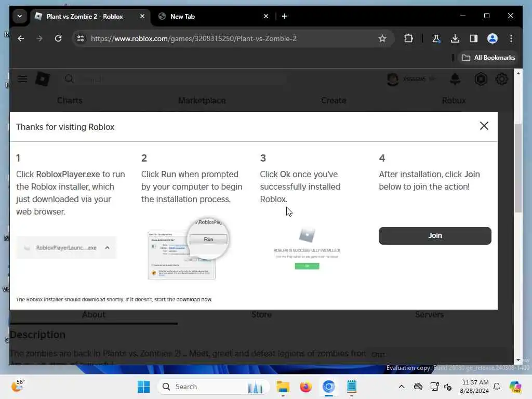Screen dimensions: 532x399
Task: Open the browser downloads icon
Action: [x=455, y=38]
